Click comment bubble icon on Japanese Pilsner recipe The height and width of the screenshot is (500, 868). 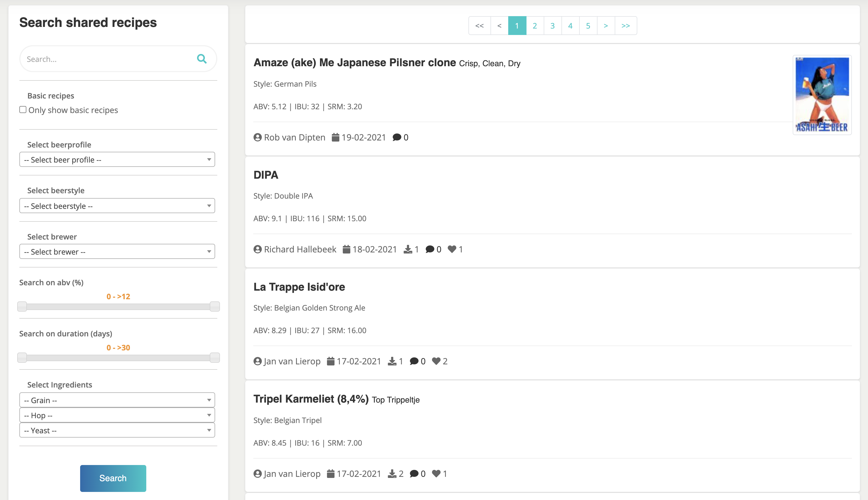point(397,137)
